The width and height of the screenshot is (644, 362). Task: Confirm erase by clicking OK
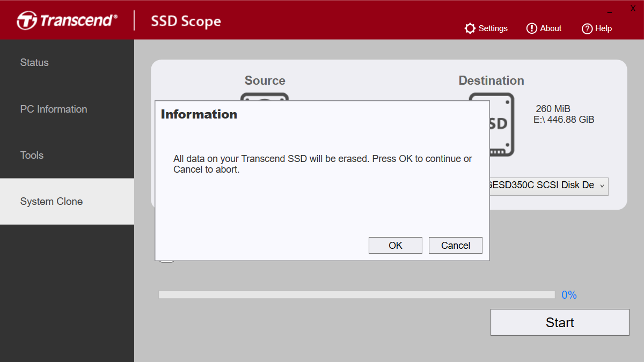[x=396, y=245]
